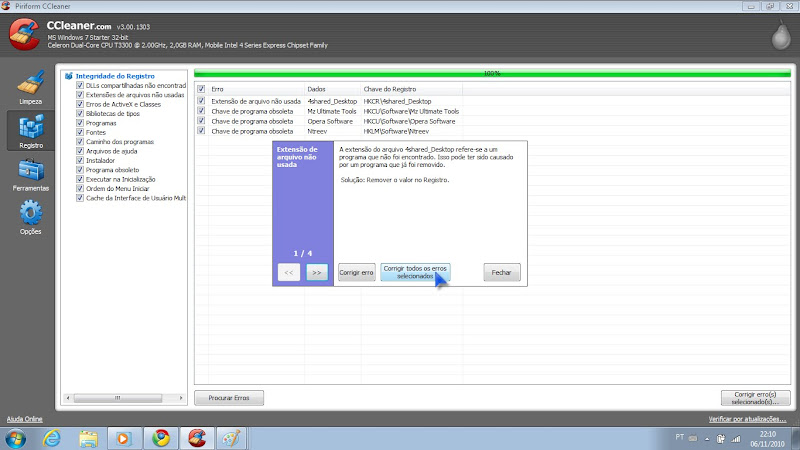Open the Ferramentas tools section

pos(31,174)
